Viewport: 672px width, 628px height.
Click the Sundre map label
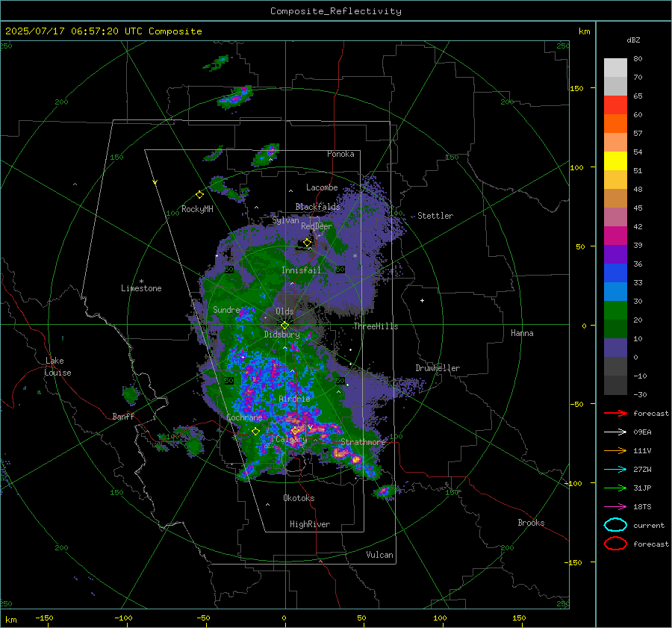pyautogui.click(x=226, y=310)
